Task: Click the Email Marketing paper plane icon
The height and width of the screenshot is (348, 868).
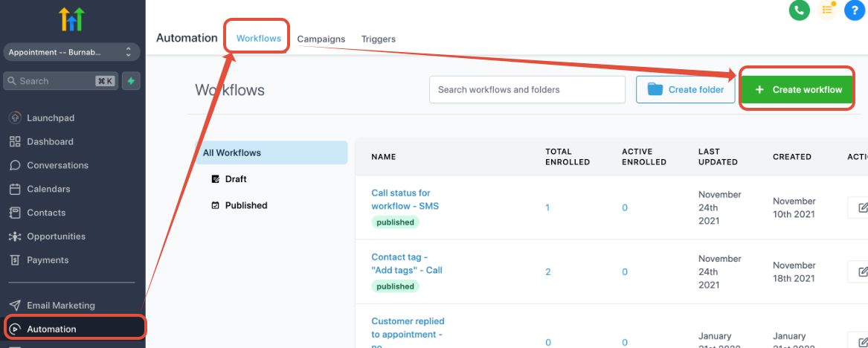Action: tap(15, 305)
